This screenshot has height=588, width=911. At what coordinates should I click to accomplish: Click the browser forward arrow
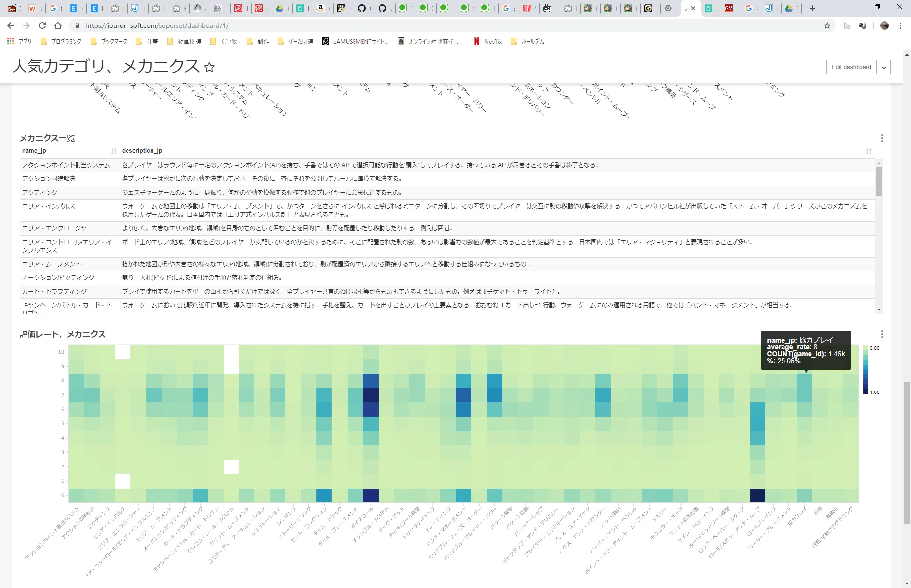pyautogui.click(x=26, y=25)
